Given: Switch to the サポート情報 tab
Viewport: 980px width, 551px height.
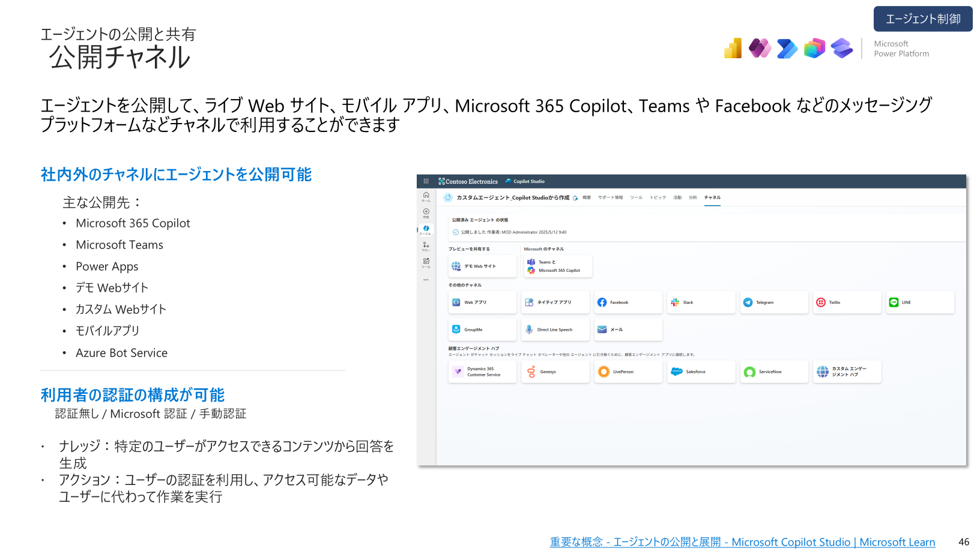Looking at the screenshot, I should click(x=610, y=197).
